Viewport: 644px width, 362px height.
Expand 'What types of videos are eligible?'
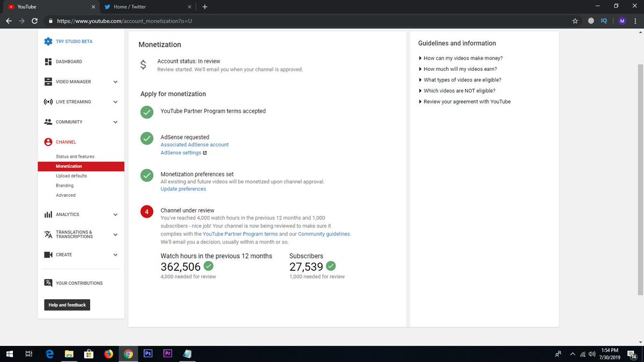pos(460,80)
